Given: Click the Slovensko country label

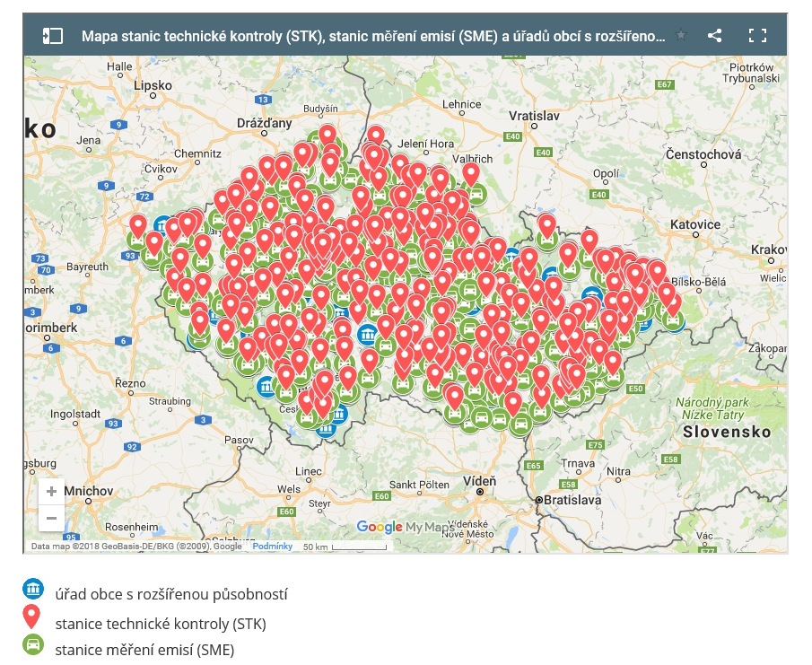Looking at the screenshot, I should pyautogui.click(x=727, y=432).
